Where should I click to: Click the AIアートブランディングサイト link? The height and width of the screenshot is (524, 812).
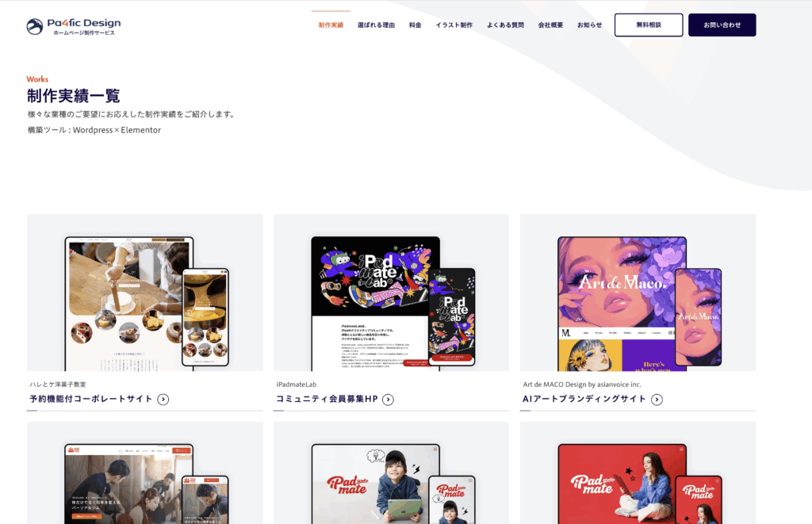point(584,399)
